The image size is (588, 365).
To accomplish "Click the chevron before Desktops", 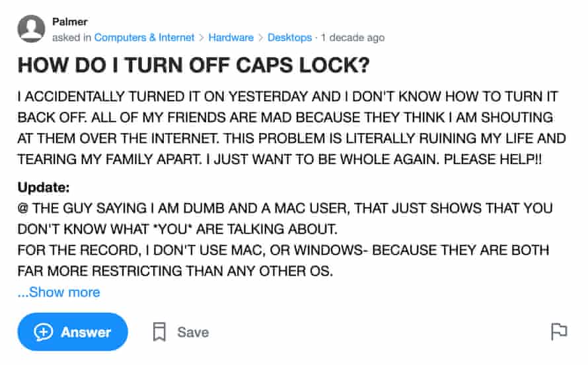I will [x=261, y=38].
